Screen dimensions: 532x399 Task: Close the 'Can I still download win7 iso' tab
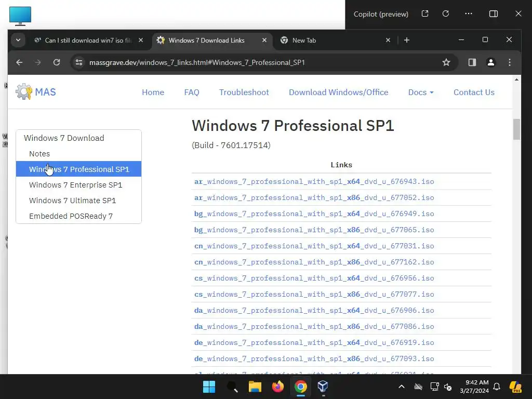point(141,40)
